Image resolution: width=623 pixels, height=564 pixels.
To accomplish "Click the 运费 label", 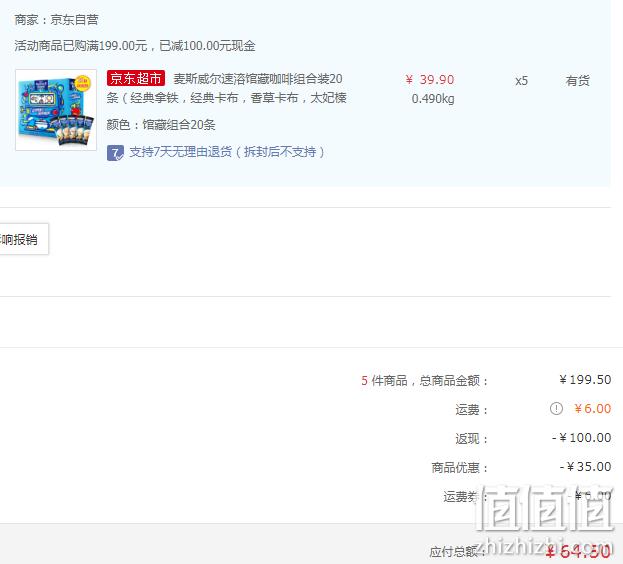I will [x=471, y=409].
